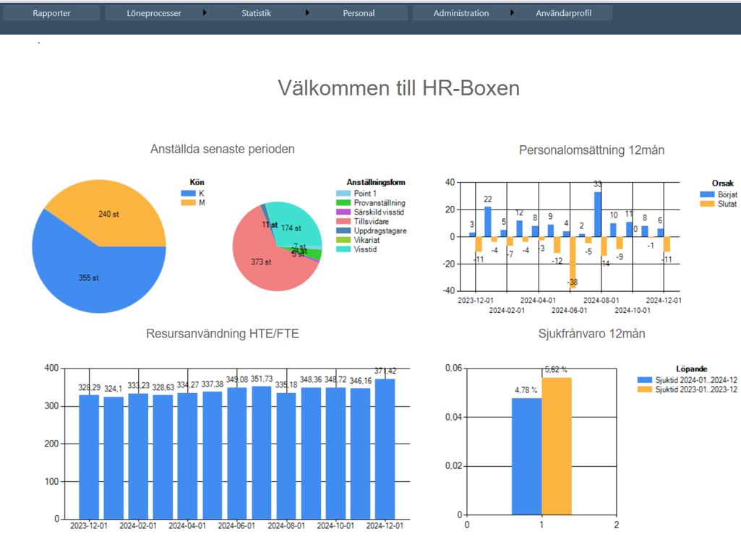Image resolution: width=741 pixels, height=560 pixels.
Task: Click the 371,42 bar in Resursanvändning chart
Action: tap(385, 449)
